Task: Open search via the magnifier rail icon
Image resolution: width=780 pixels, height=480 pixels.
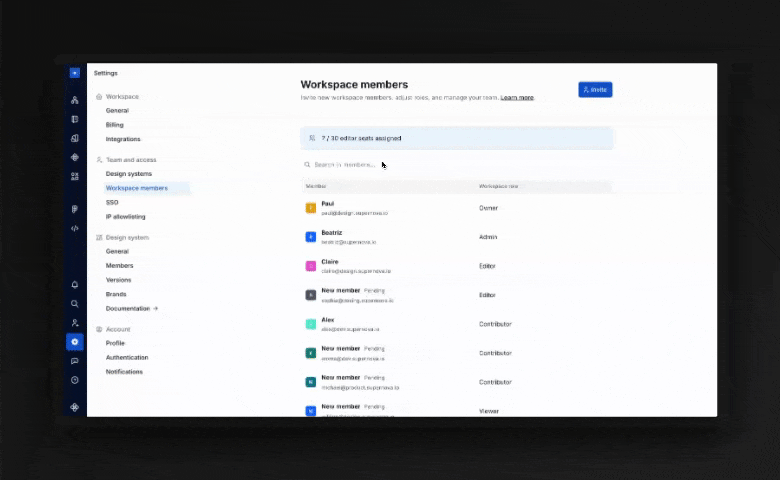Action: click(x=75, y=304)
